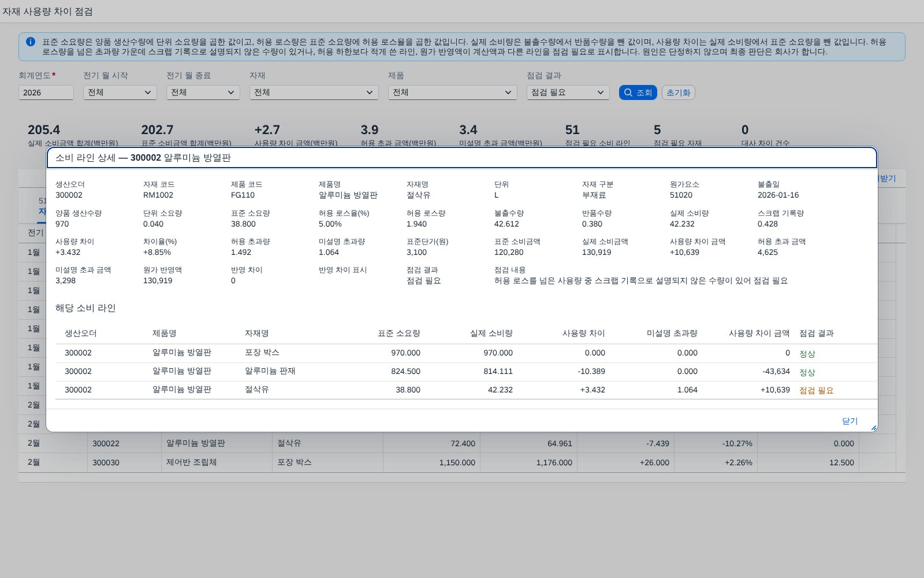The width and height of the screenshot is (924, 578).
Task: Click 원가요소 value 51020
Action: pos(681,195)
